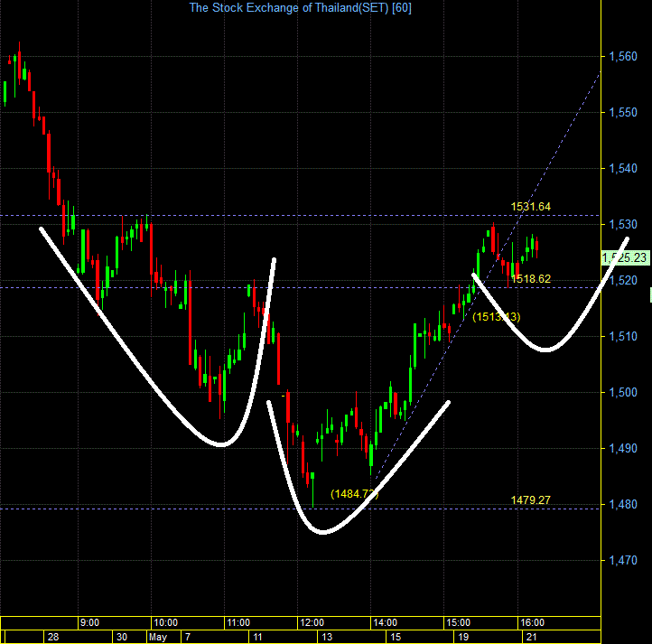Image resolution: width=652 pixels, height=644 pixels.
Task: Click the 15:00 time axis label
Action: coord(458,623)
